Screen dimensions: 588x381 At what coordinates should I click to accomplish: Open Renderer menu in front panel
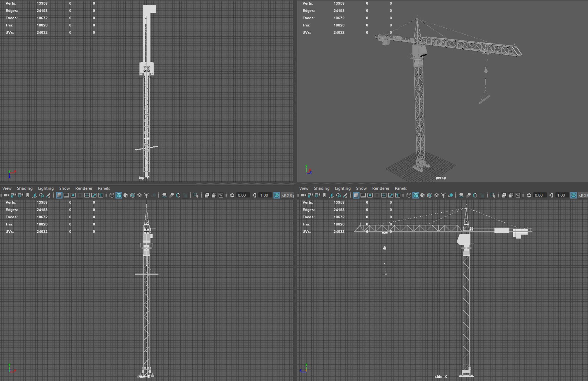(84, 188)
